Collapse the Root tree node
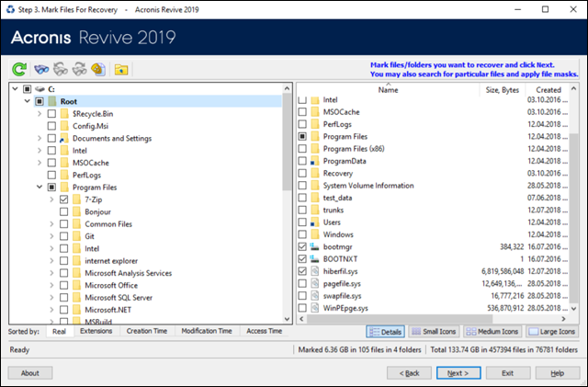 (28, 101)
